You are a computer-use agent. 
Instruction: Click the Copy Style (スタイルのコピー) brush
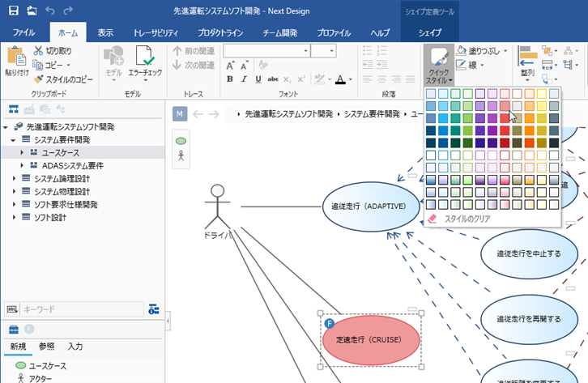point(39,79)
